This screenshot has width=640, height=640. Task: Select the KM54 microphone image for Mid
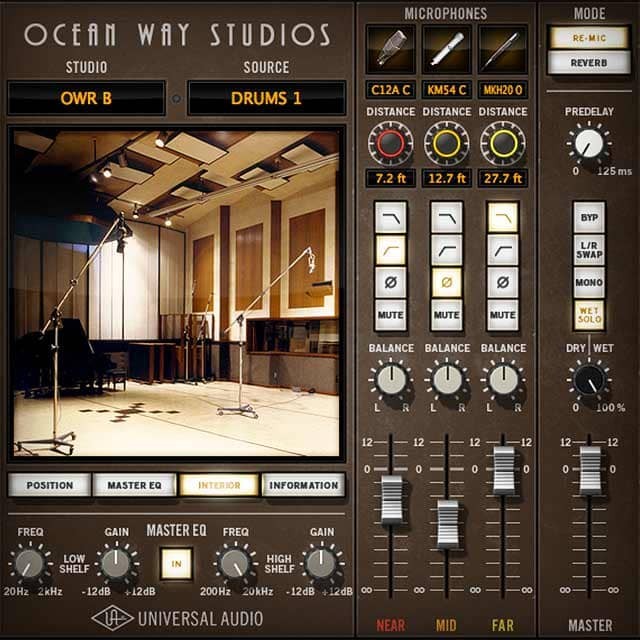(446, 48)
